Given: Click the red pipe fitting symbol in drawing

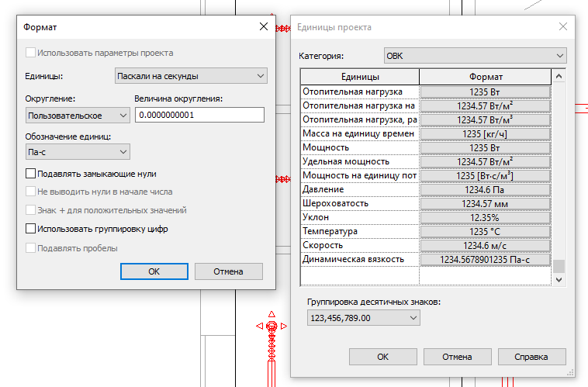Looking at the screenshot, I should (272, 326).
